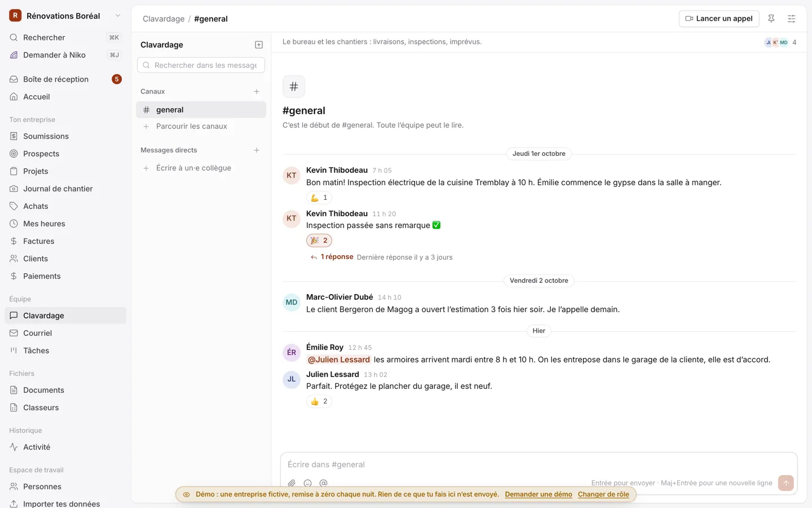Image resolution: width=812 pixels, height=508 pixels.
Task: Click the Changer de rôle link
Action: [x=603, y=494]
